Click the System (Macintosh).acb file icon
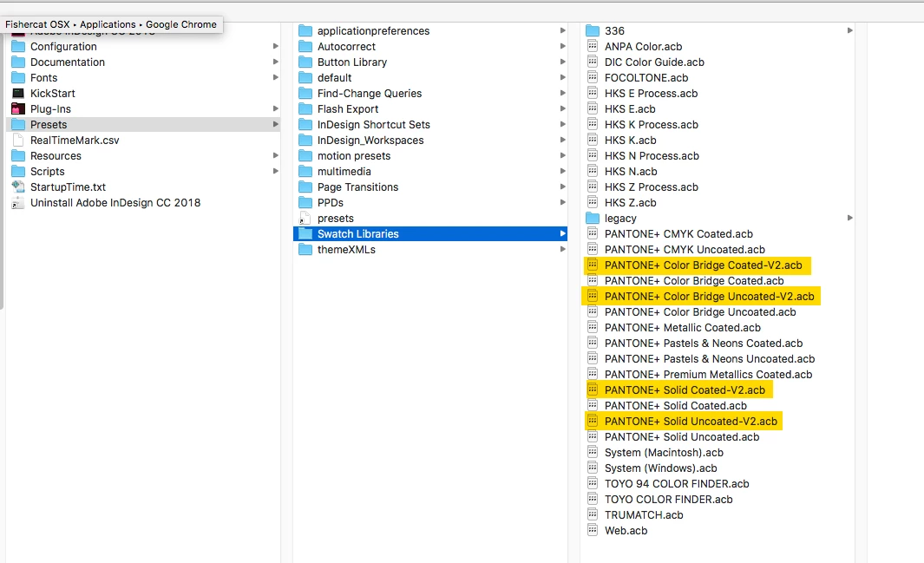Viewport: 924px width, 563px height. (593, 452)
